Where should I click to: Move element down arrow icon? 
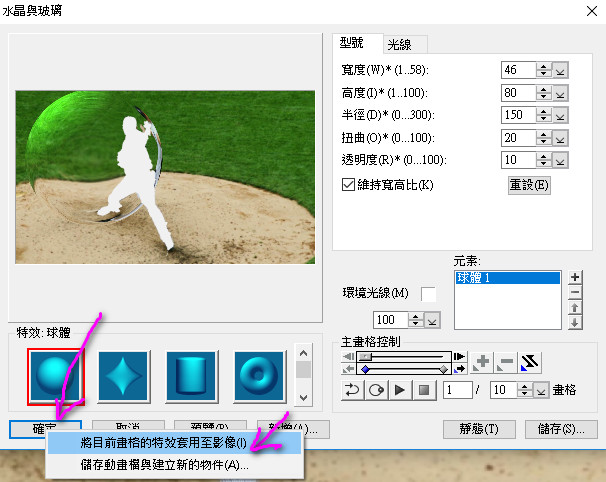tap(575, 323)
